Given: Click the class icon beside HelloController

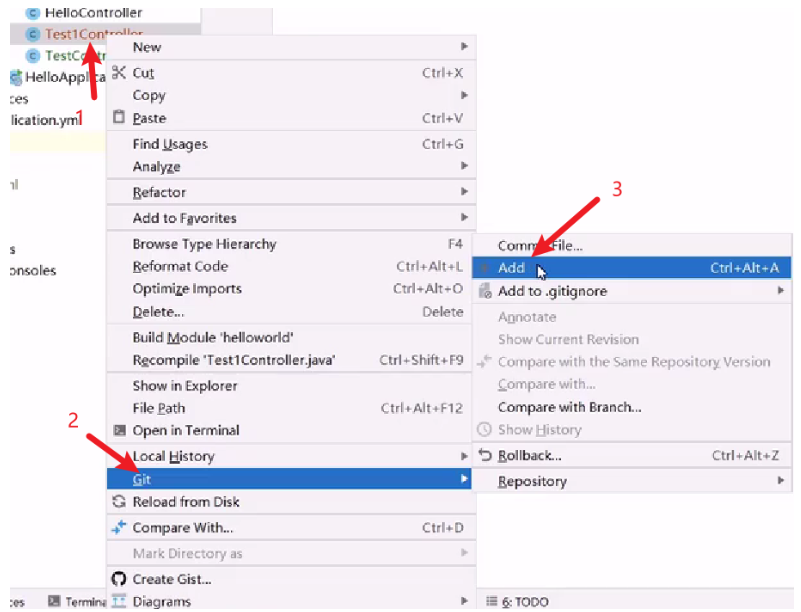Looking at the screenshot, I should (x=32, y=13).
